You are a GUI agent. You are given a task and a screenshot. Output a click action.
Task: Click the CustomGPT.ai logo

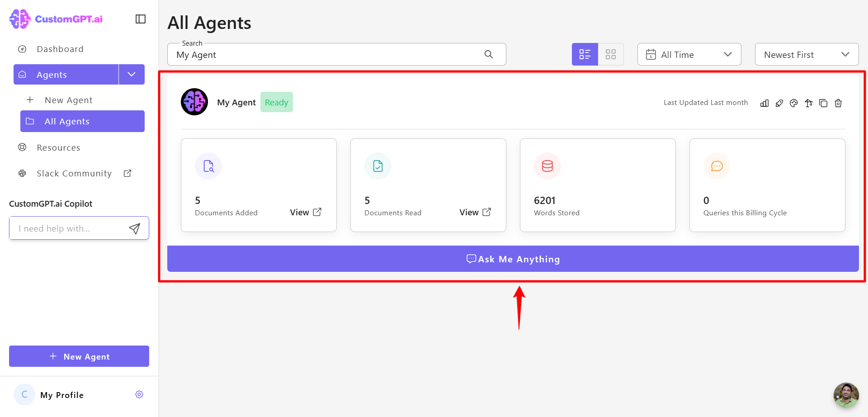56,19
